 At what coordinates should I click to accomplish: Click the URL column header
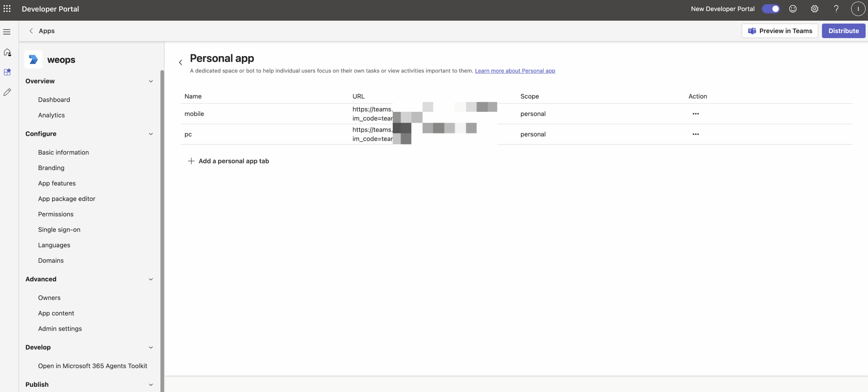[358, 96]
